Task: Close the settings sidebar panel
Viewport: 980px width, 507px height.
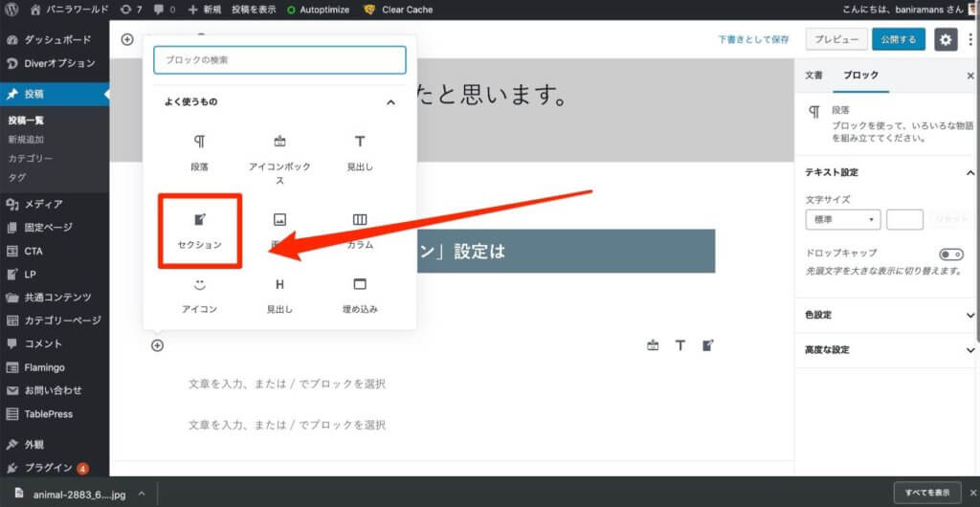Action: [x=970, y=76]
